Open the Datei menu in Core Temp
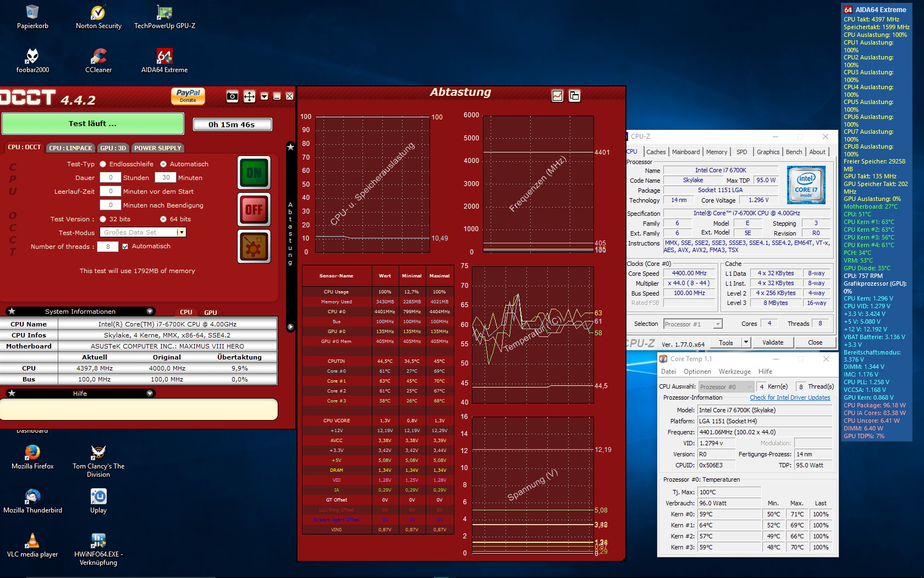This screenshot has width=924, height=578. pyautogui.click(x=668, y=372)
